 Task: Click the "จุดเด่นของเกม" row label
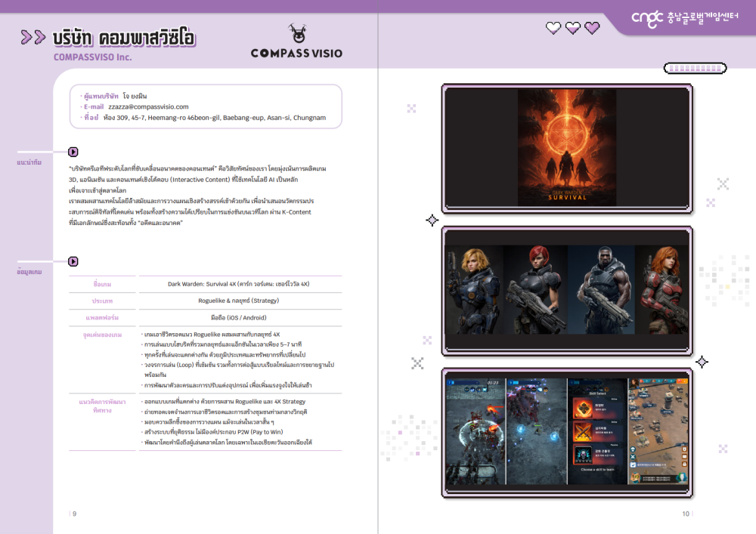pos(102,335)
